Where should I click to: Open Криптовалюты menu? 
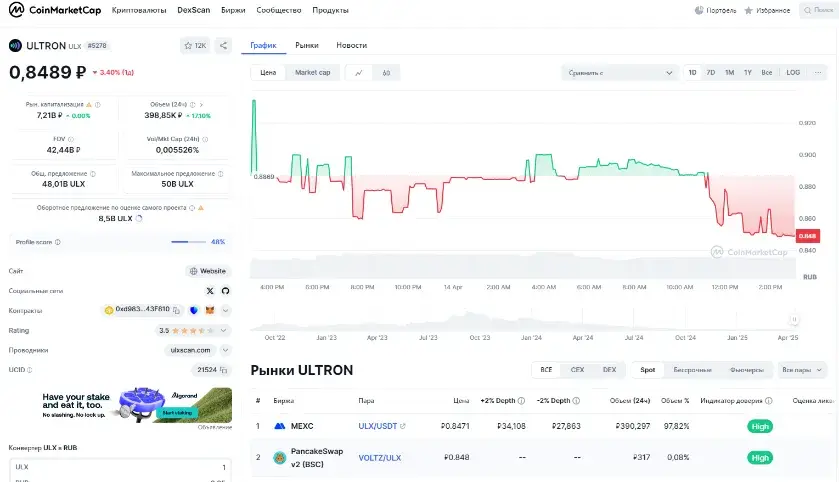[139, 10]
